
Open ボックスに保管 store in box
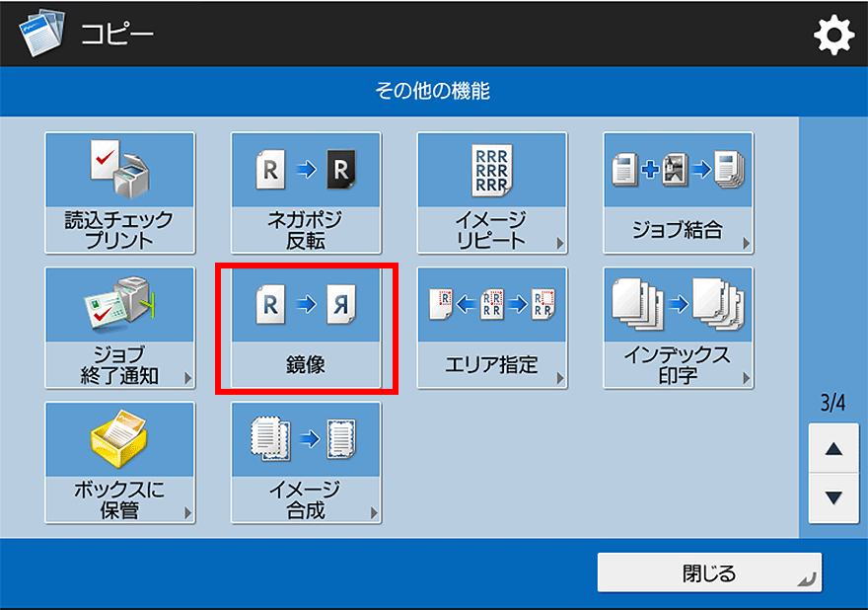click(x=119, y=462)
